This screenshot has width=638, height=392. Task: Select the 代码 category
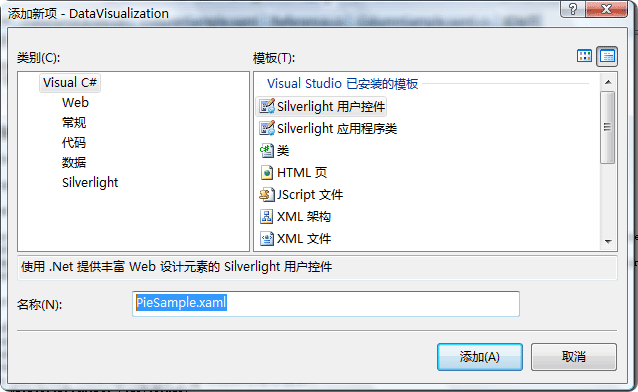(x=74, y=142)
